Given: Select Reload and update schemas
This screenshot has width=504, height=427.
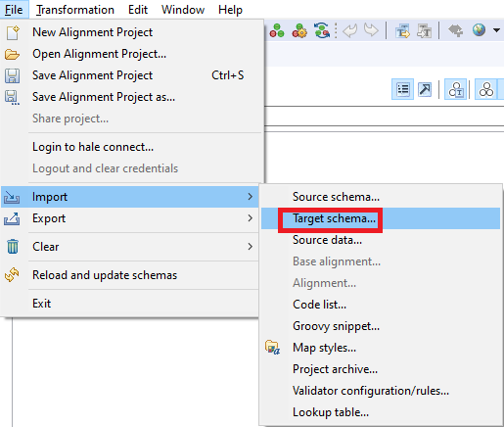Looking at the screenshot, I should point(105,275).
